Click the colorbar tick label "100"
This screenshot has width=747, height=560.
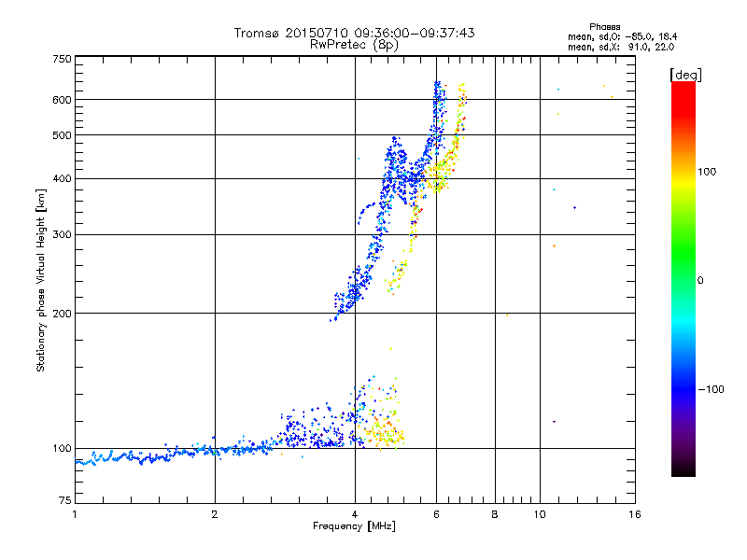(x=707, y=172)
